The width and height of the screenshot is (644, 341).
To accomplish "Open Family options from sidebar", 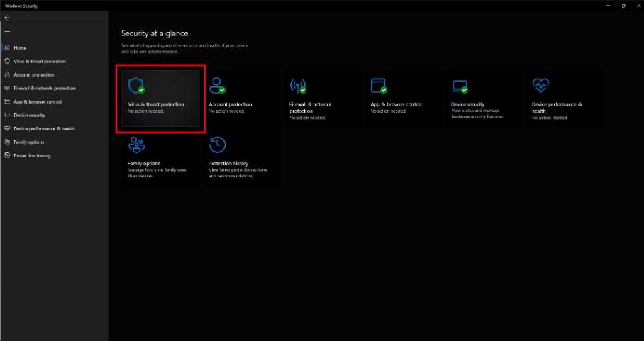I will 29,142.
